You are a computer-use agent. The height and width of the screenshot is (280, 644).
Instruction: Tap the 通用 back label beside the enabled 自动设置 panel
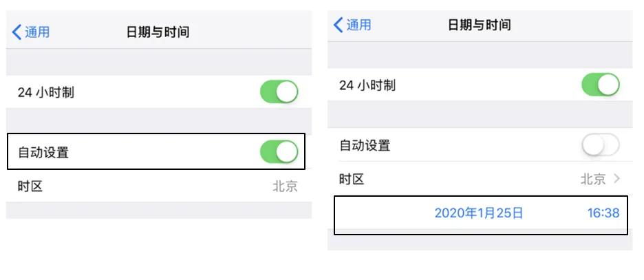tap(36, 32)
